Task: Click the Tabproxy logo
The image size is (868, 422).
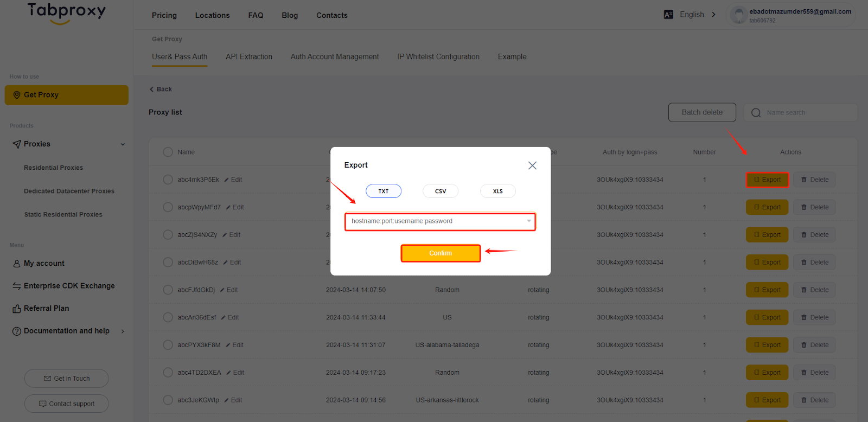Action: pyautogui.click(x=66, y=13)
